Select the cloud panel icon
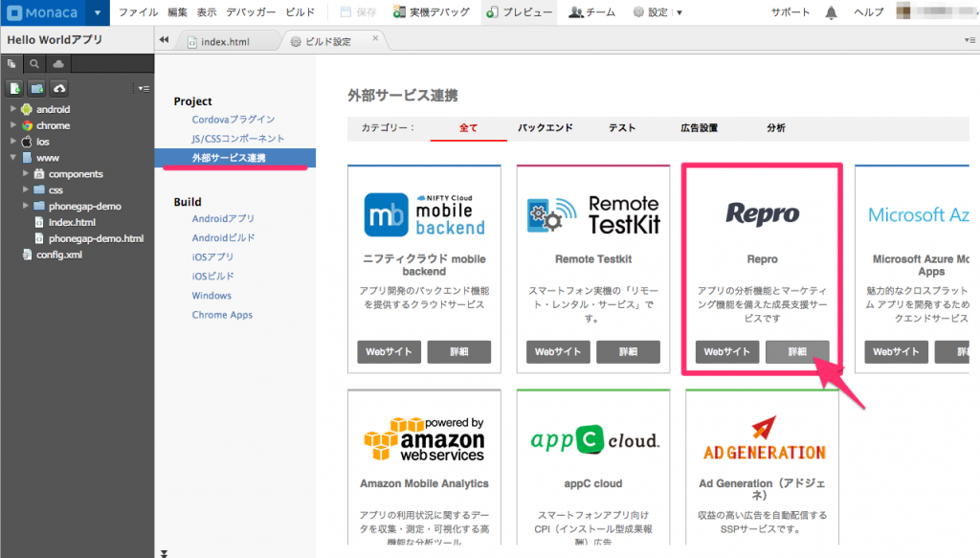 point(58,64)
